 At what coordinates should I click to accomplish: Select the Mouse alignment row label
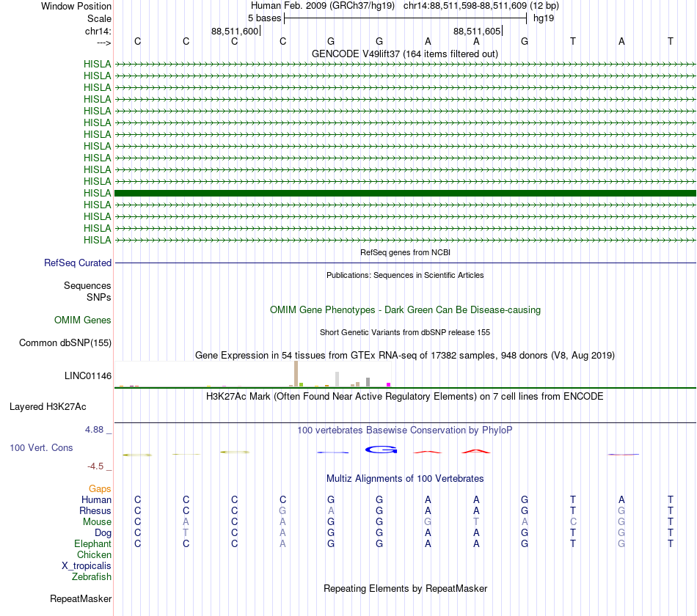97,522
